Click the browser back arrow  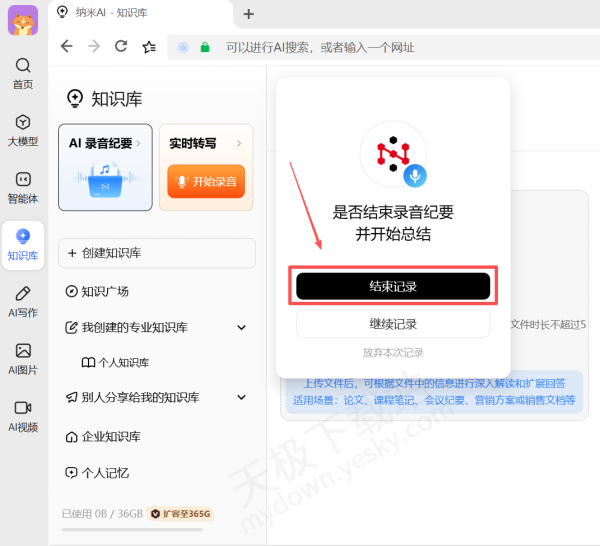click(x=67, y=46)
